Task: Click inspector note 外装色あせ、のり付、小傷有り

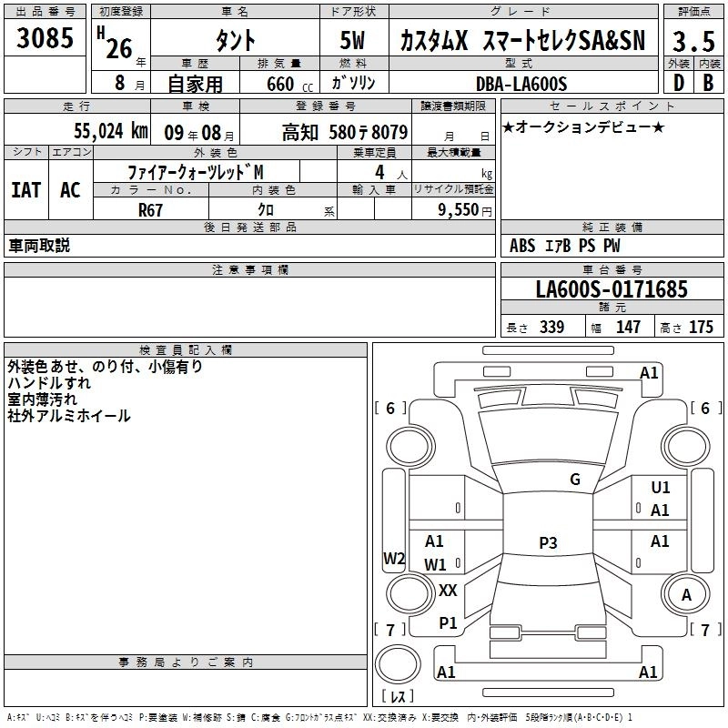Action: click(x=105, y=367)
